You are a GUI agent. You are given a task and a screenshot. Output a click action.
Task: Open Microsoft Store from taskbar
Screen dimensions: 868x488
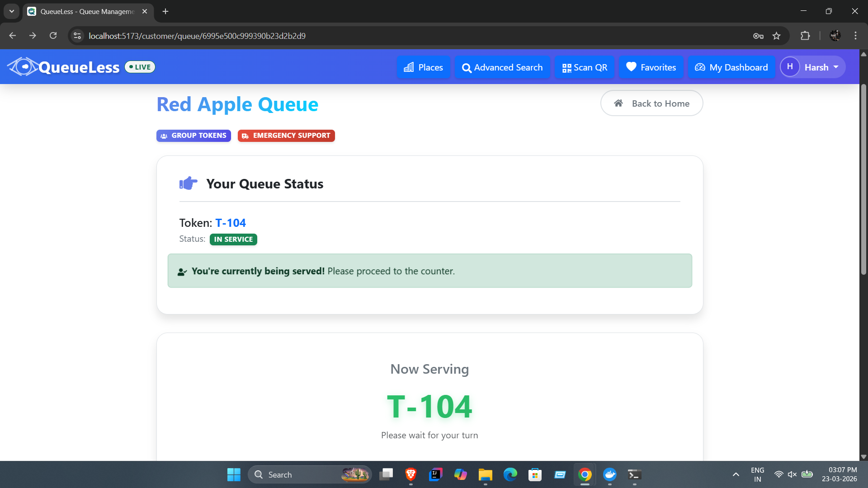(x=535, y=474)
